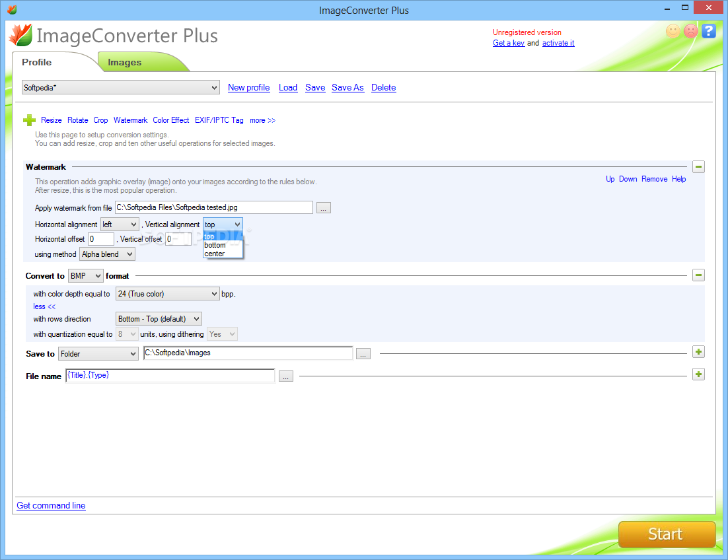Show more operations via 'more >>'
The image size is (728, 560).
coord(262,120)
